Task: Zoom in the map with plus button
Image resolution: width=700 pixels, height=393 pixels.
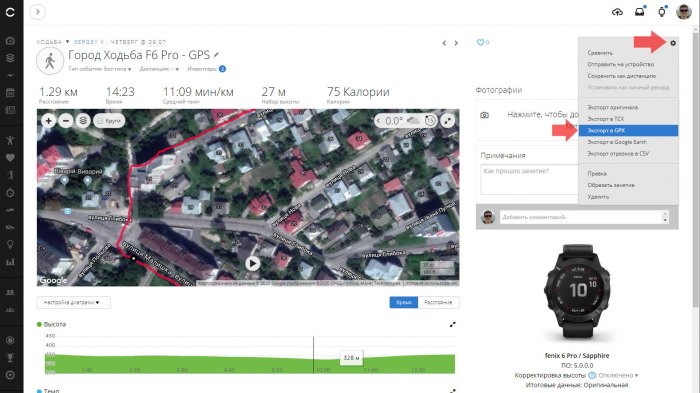Action: 48,121
